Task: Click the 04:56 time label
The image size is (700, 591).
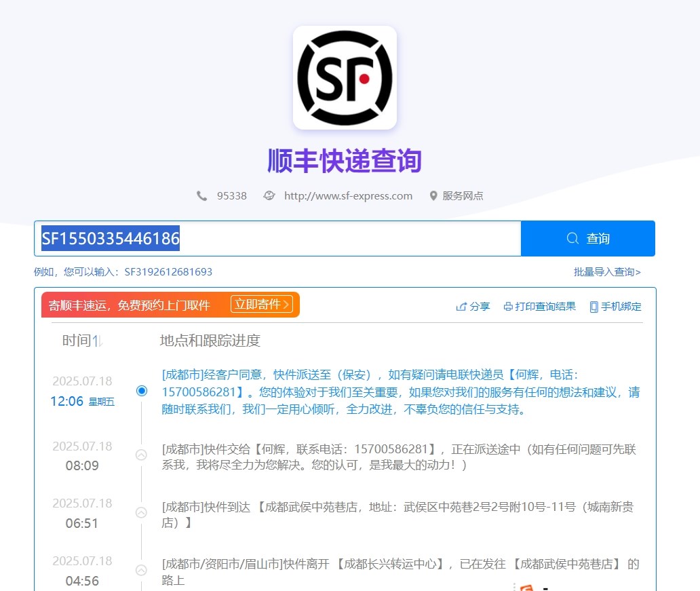Action: point(82,581)
